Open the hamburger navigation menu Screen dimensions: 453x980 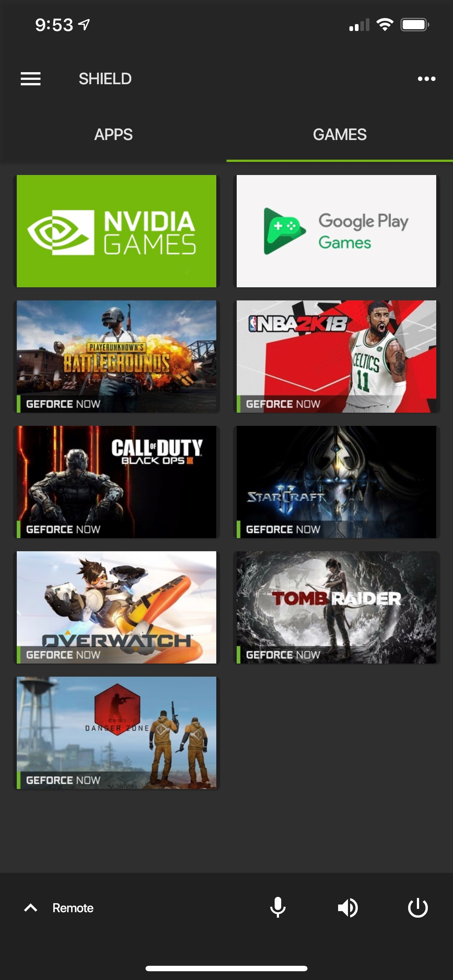tap(30, 79)
